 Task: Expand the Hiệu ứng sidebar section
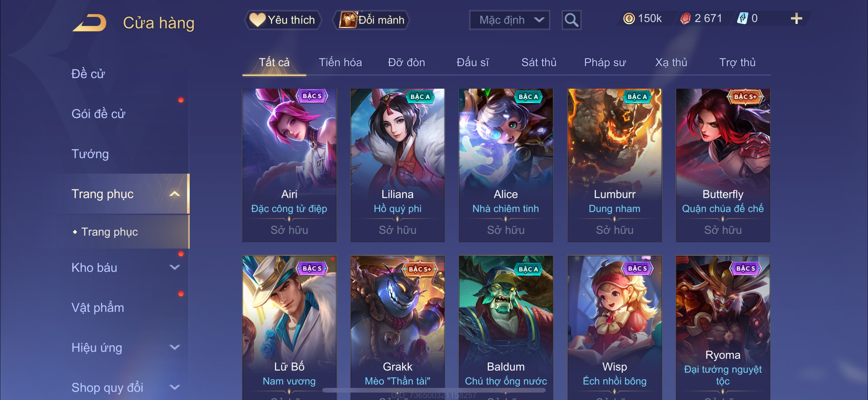pyautogui.click(x=174, y=348)
